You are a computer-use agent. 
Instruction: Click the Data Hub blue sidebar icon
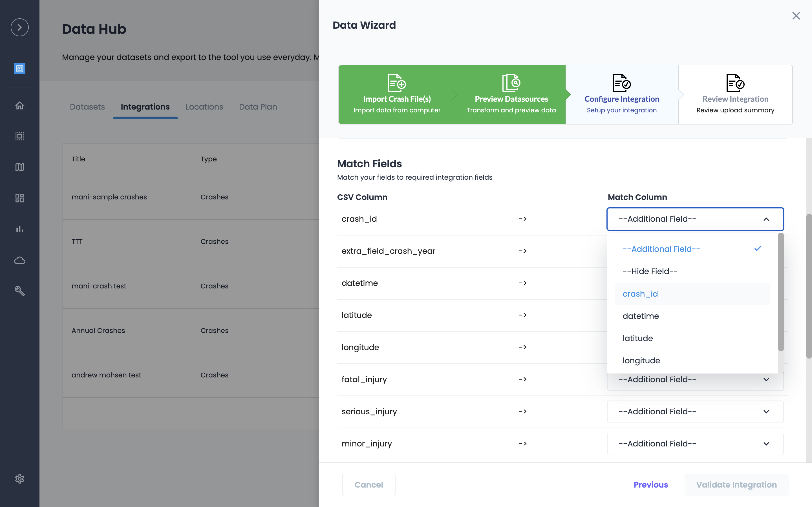coord(19,69)
